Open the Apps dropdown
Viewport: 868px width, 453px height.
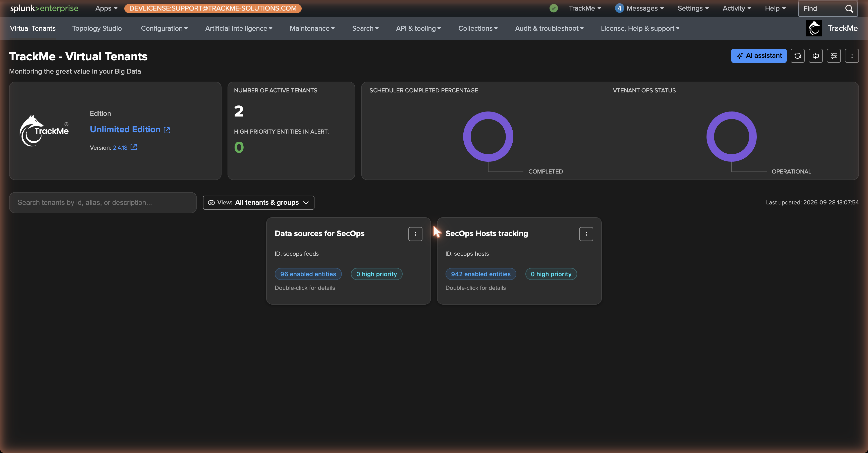point(106,9)
